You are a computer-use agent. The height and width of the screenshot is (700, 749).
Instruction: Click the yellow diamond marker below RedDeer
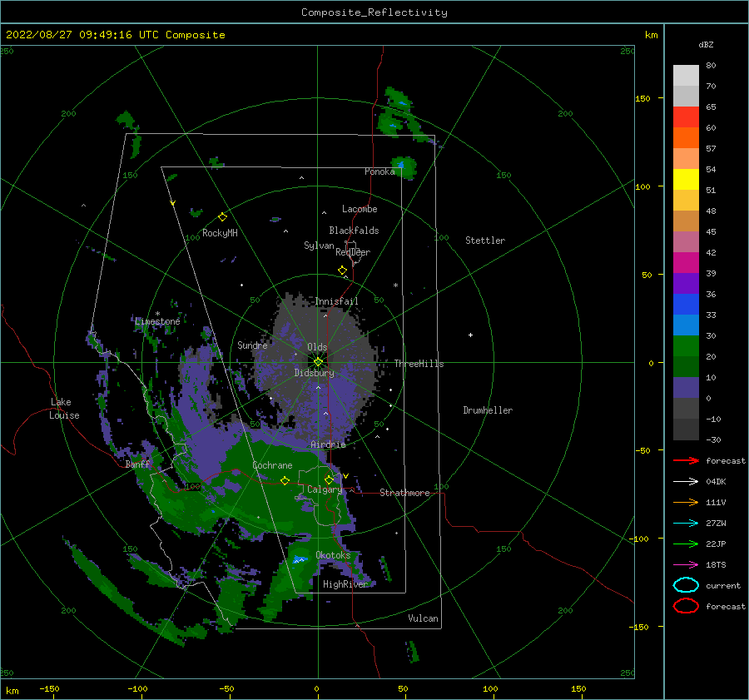[x=342, y=271]
